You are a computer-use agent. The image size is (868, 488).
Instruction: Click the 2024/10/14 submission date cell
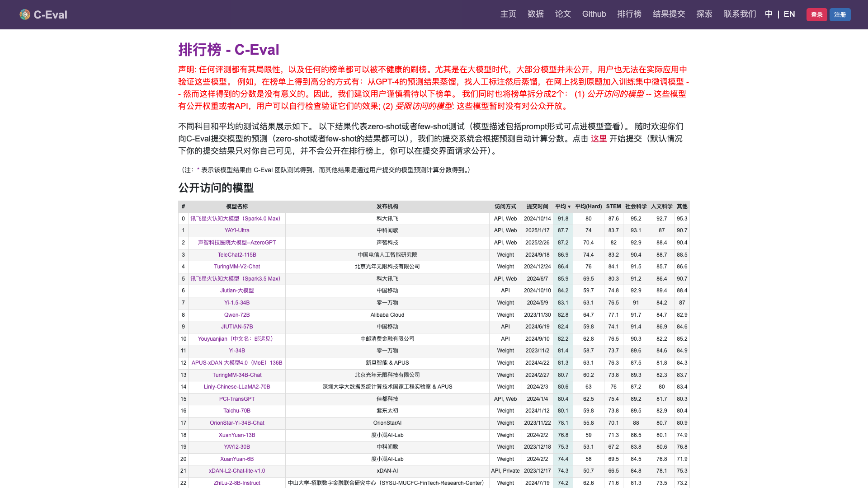(538, 219)
